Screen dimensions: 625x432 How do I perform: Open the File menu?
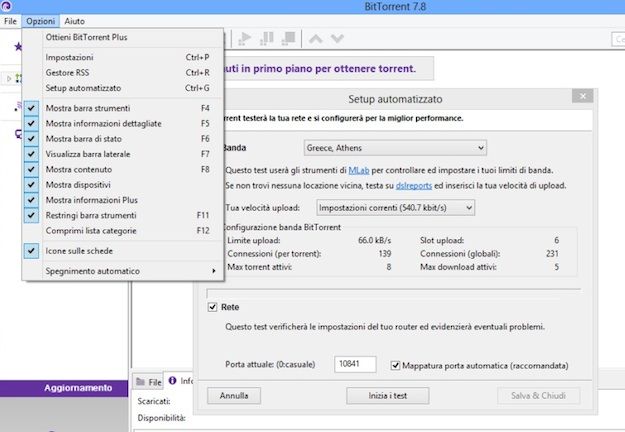pyautogui.click(x=10, y=21)
